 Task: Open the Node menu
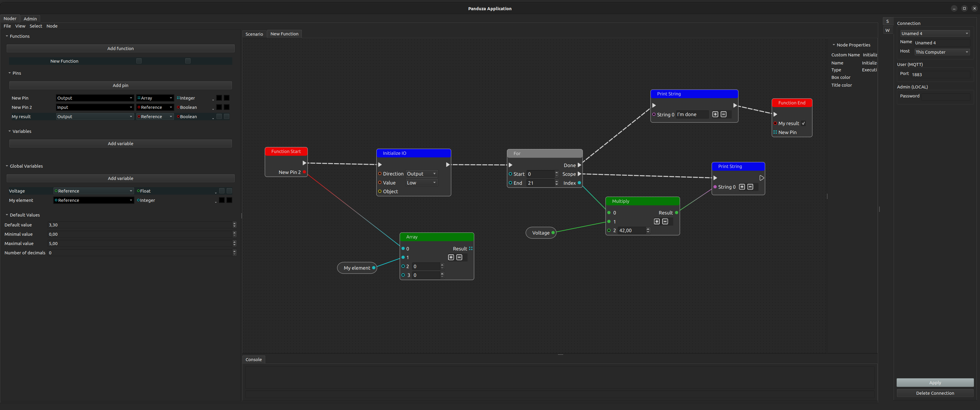[x=52, y=26]
